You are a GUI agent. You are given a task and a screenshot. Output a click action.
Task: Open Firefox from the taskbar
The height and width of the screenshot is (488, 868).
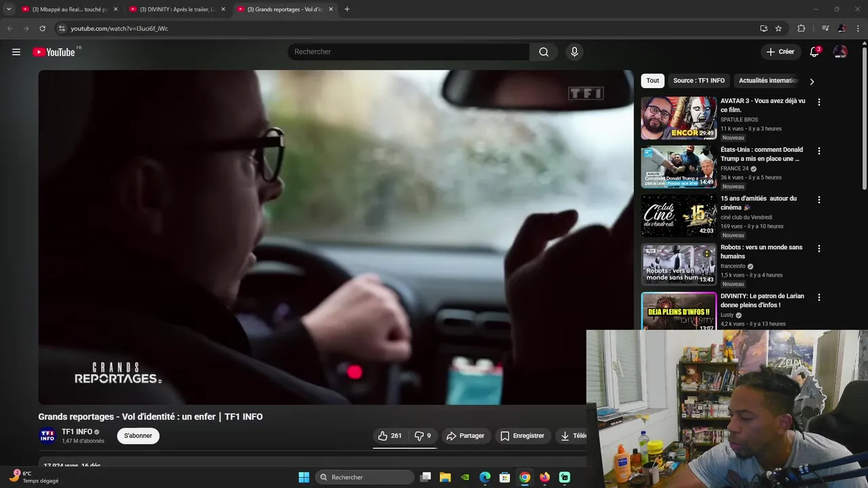[545, 477]
